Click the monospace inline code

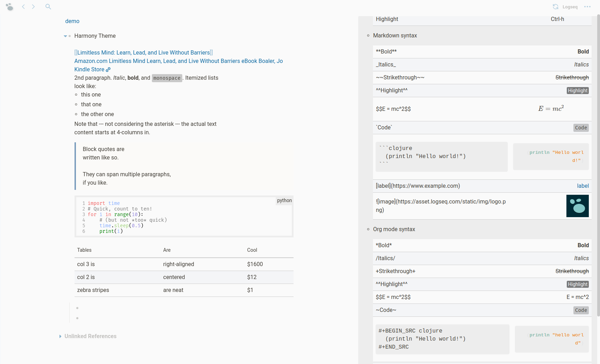click(x=167, y=78)
